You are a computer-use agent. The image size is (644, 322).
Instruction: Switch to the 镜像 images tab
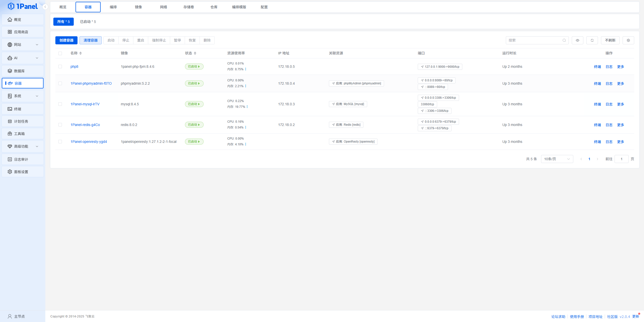coord(138,7)
